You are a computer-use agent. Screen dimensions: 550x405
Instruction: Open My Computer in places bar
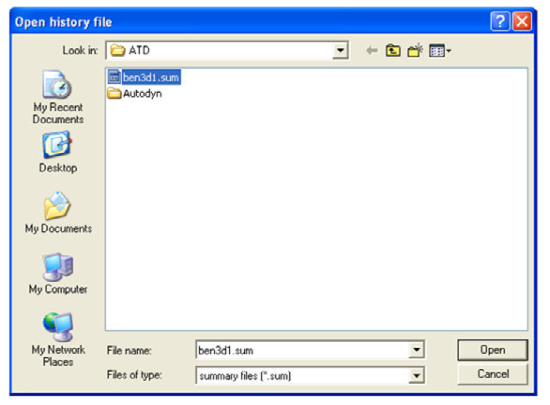point(58,274)
